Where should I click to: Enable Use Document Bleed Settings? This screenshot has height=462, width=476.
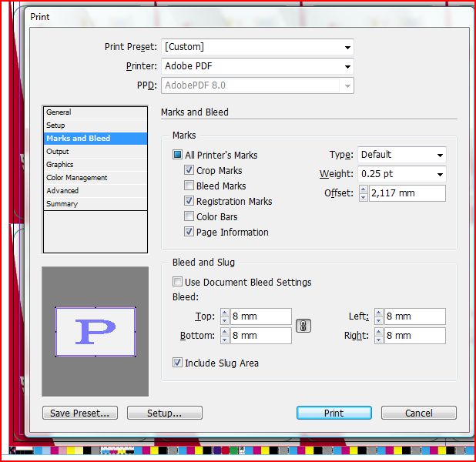point(177,281)
